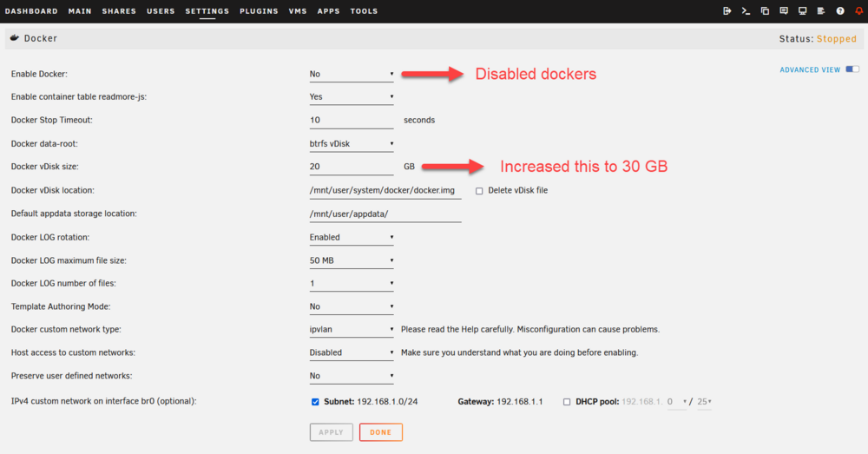
Task: Click the help question-mark icon
Action: pyautogui.click(x=839, y=11)
